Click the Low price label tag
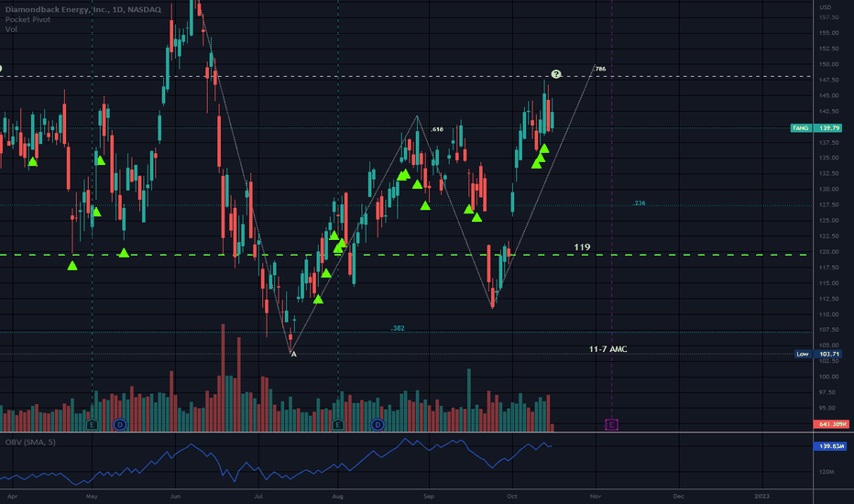Screen dimensions: 854x504 point(803,354)
